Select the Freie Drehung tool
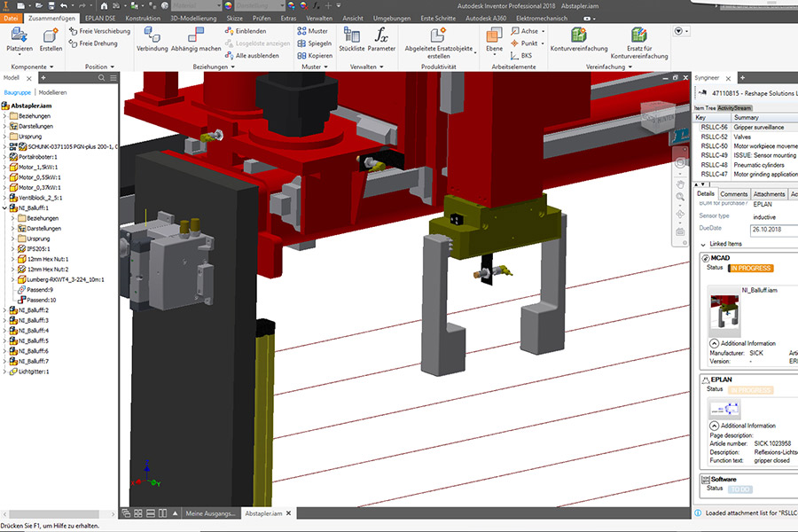Viewport: 798px width, 532px height. 93,43
